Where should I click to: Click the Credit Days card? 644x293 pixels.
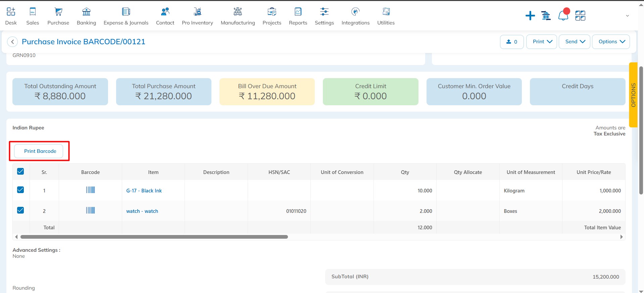click(578, 92)
